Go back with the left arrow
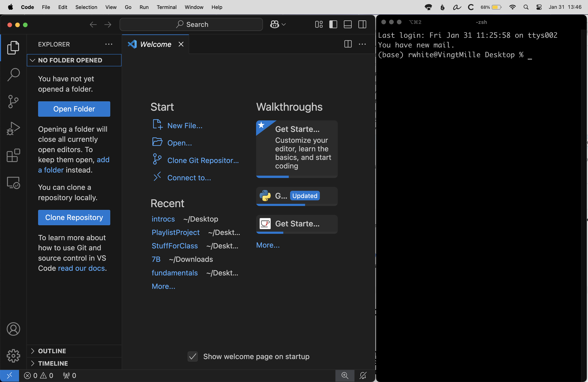588x382 pixels. point(93,25)
